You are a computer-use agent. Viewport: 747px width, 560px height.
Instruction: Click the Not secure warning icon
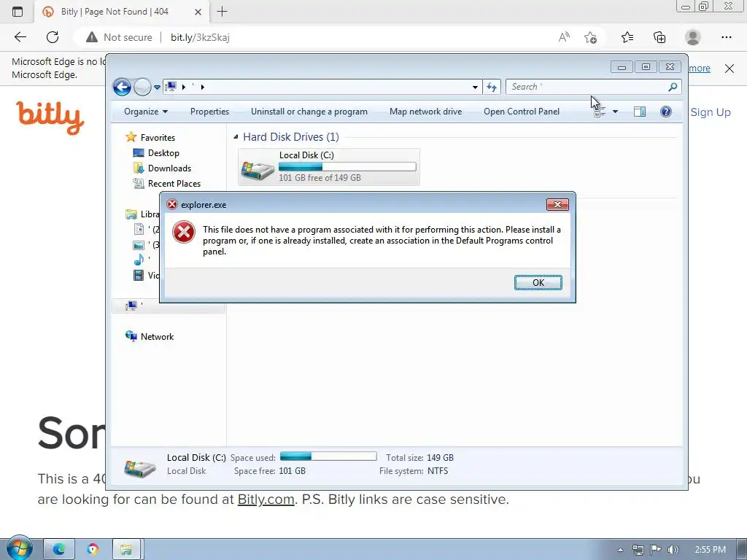point(91,37)
